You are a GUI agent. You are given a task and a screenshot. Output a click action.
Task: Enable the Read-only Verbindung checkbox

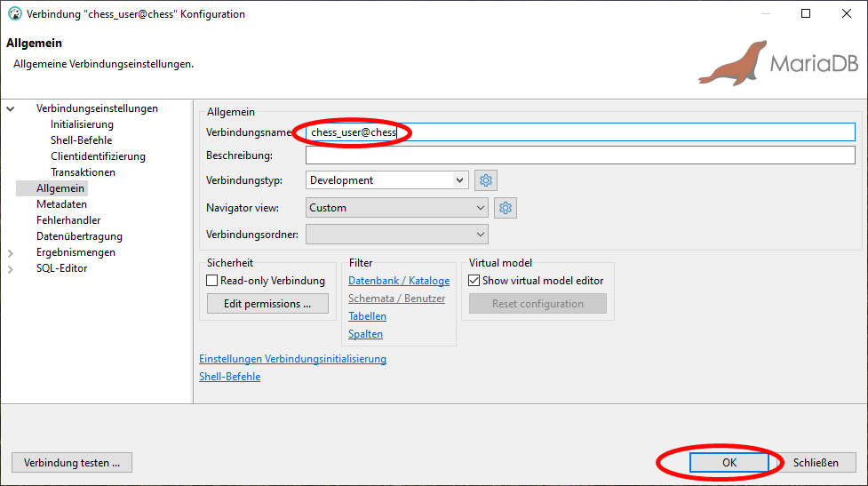[x=212, y=281]
